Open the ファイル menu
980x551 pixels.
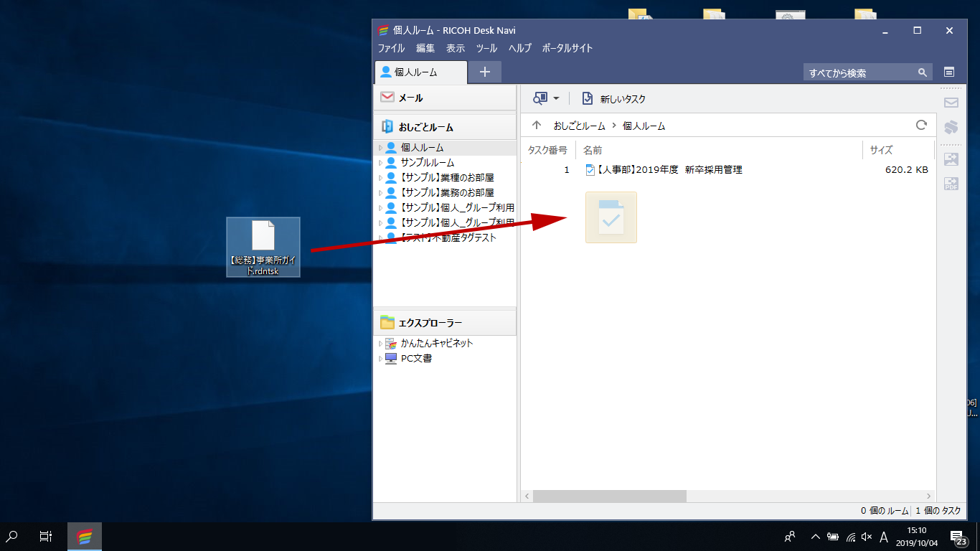click(391, 48)
